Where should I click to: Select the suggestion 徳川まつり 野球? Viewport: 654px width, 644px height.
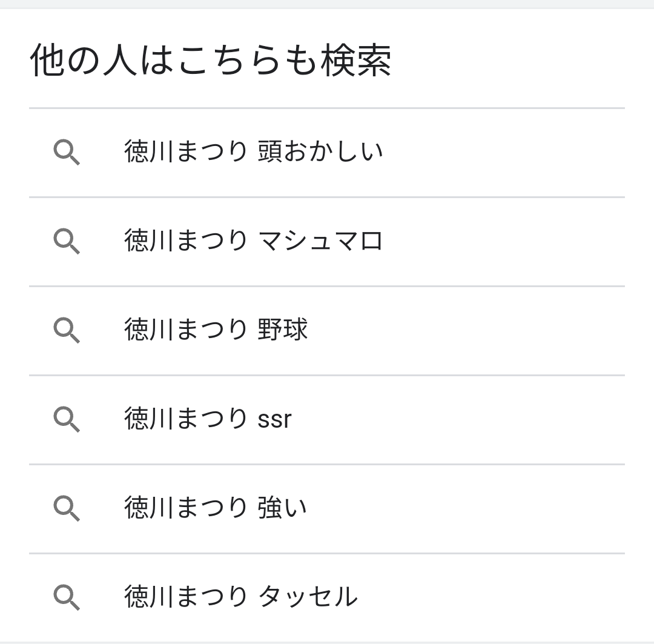[x=327, y=331]
